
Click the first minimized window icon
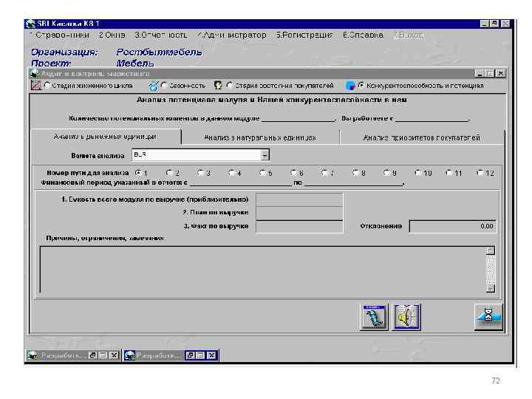coord(33,355)
